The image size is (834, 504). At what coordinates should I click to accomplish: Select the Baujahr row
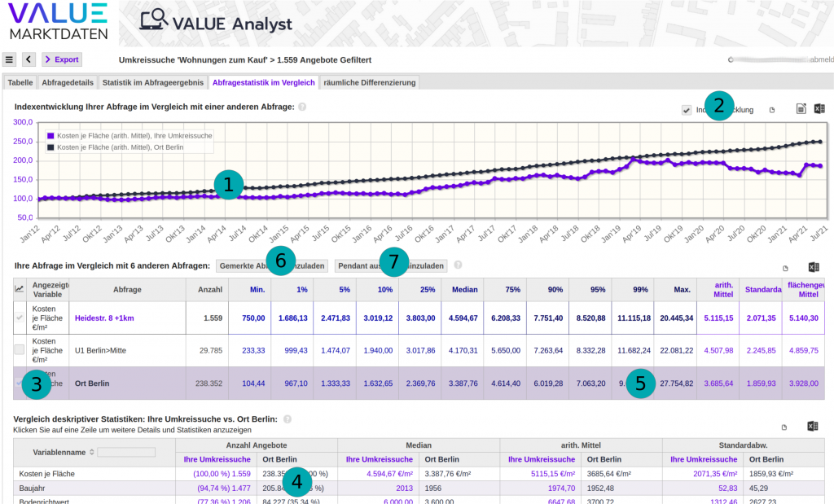419,488
